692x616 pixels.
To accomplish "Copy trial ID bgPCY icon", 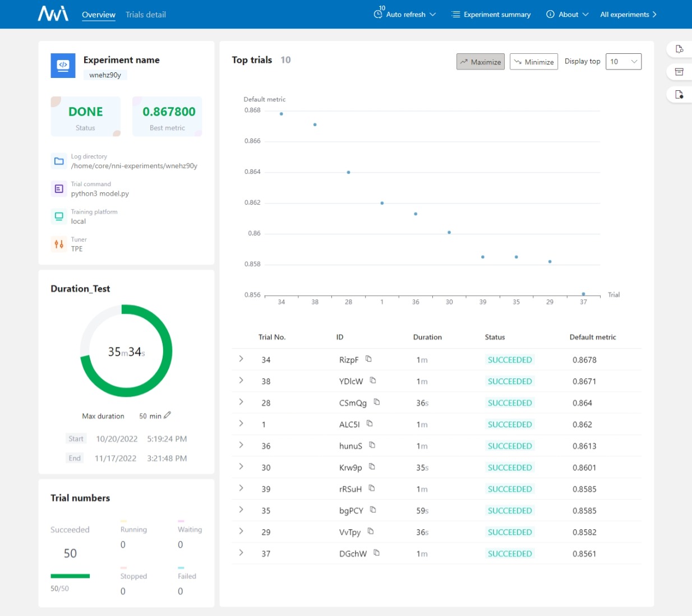I will tap(373, 510).
